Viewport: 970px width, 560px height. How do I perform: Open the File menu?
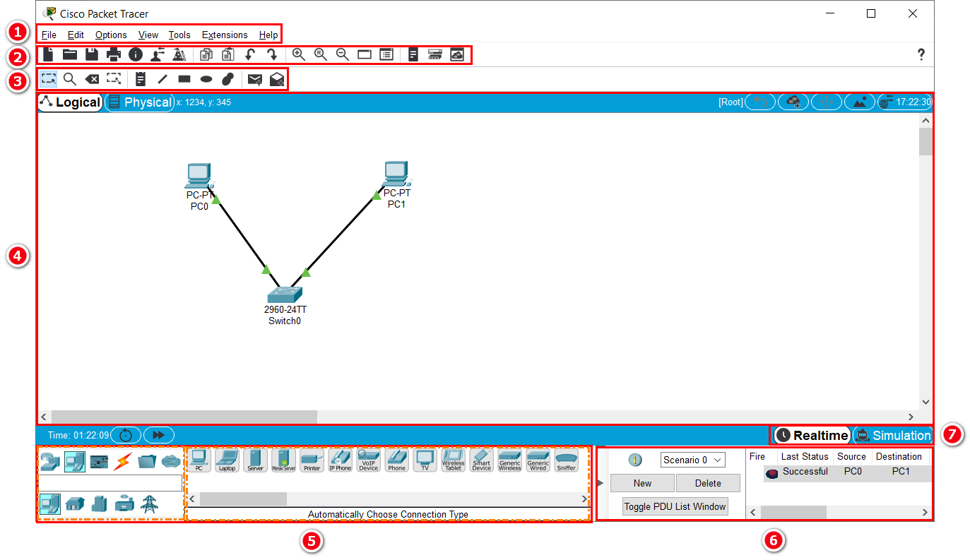coord(49,35)
